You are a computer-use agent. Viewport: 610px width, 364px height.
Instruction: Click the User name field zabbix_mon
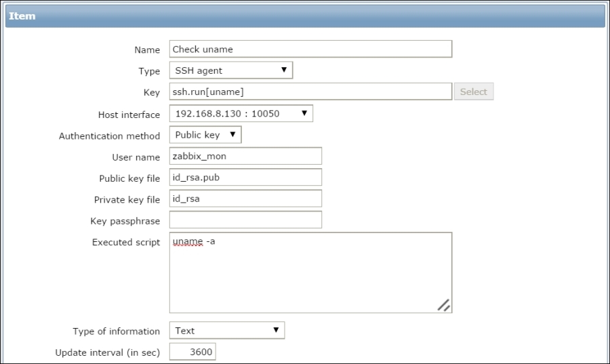point(245,157)
